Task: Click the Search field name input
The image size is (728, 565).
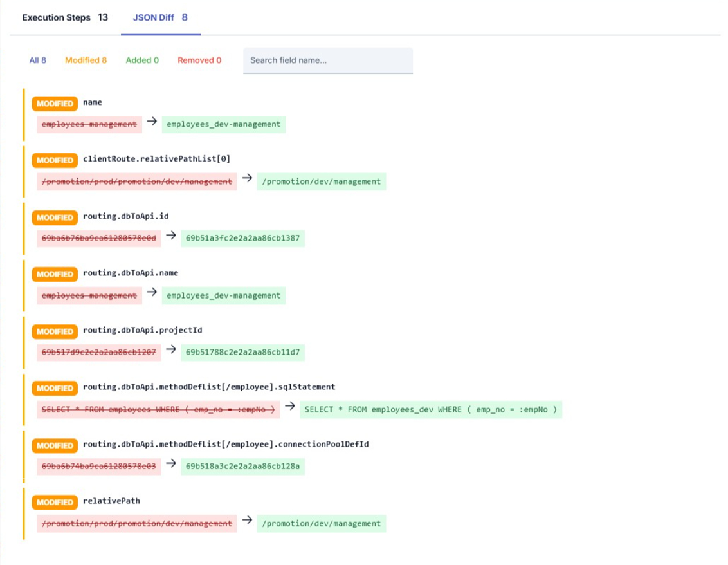Action: tap(328, 60)
